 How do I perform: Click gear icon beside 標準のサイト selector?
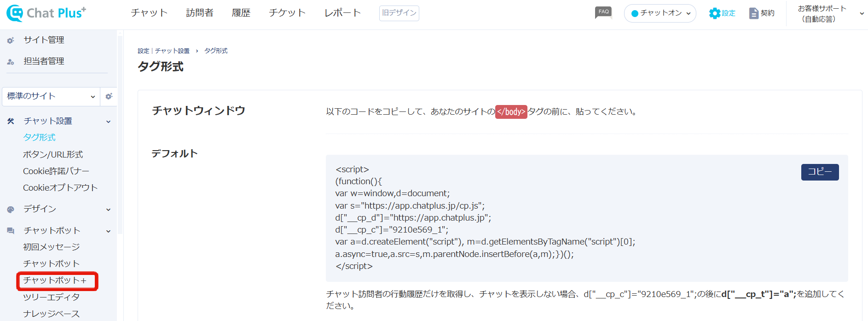[109, 96]
